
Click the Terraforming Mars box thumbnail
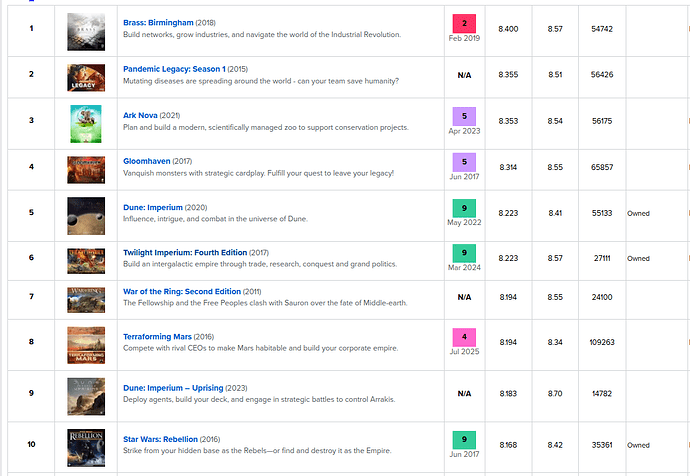86,345
